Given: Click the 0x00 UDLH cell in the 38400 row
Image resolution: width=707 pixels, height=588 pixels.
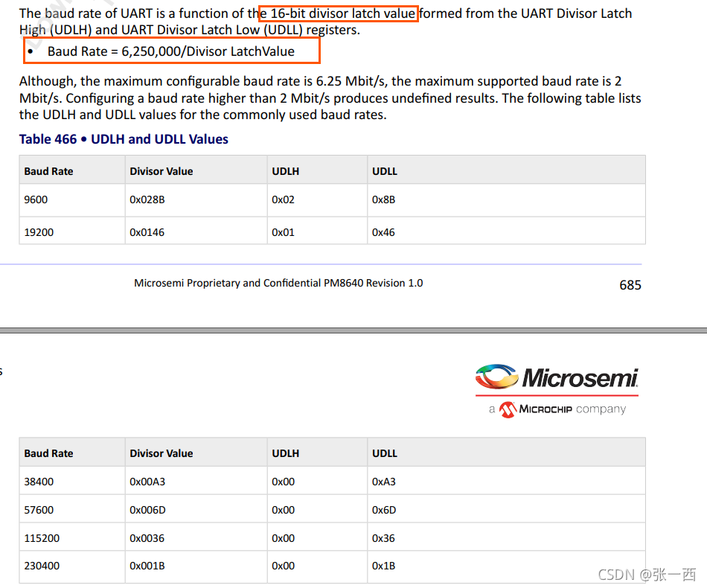Looking at the screenshot, I should point(318,481).
